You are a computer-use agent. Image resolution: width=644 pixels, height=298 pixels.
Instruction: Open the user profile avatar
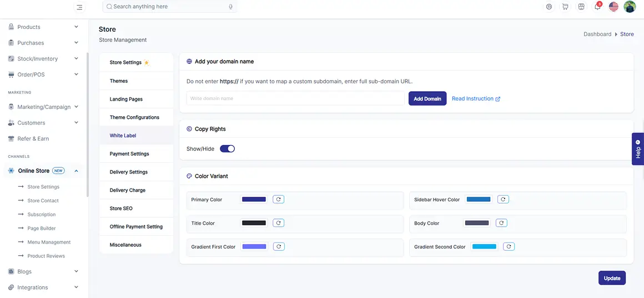pos(630,7)
